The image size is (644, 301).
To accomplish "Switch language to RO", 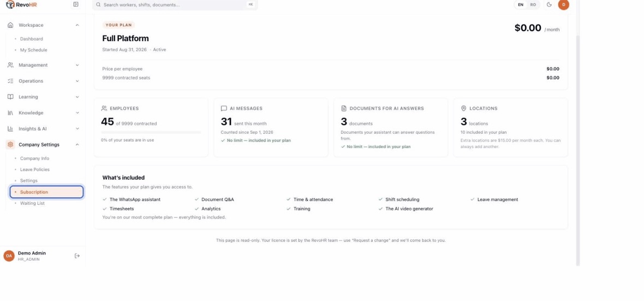I will (533, 4).
